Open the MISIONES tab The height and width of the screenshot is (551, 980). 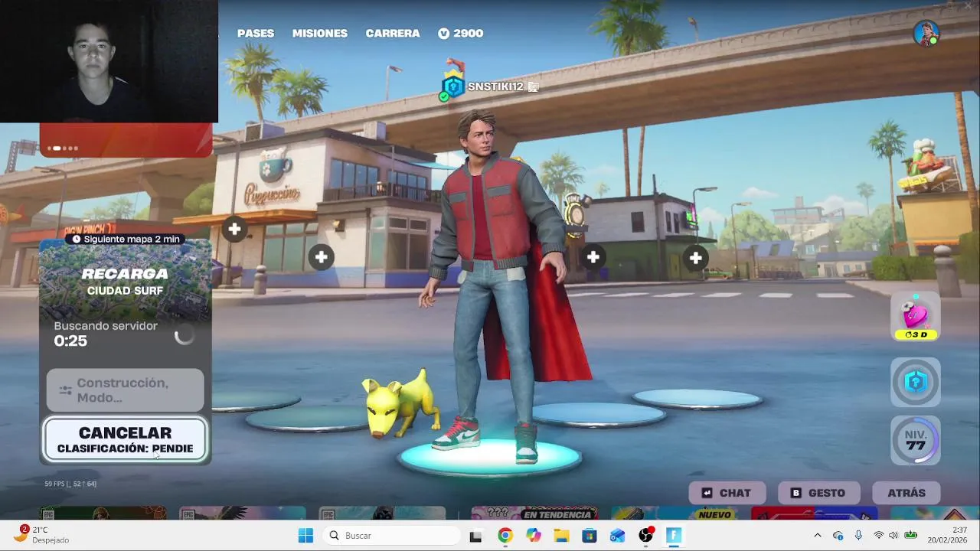click(320, 34)
